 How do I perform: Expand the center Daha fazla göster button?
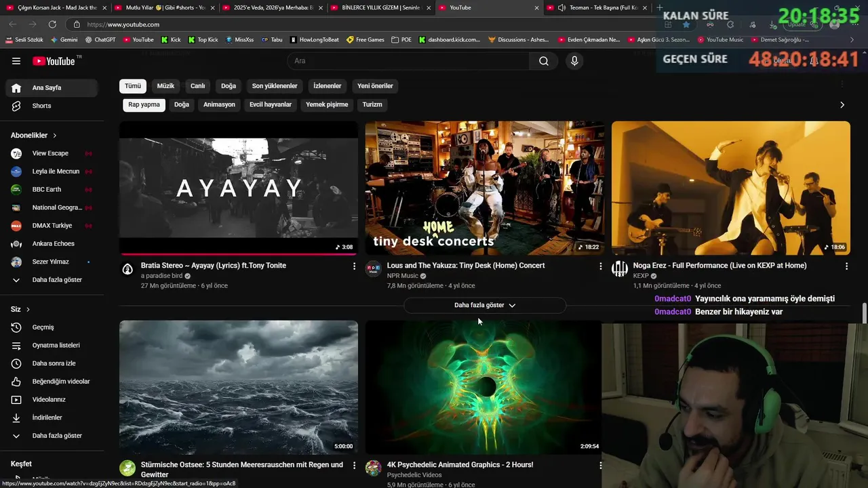(x=485, y=306)
